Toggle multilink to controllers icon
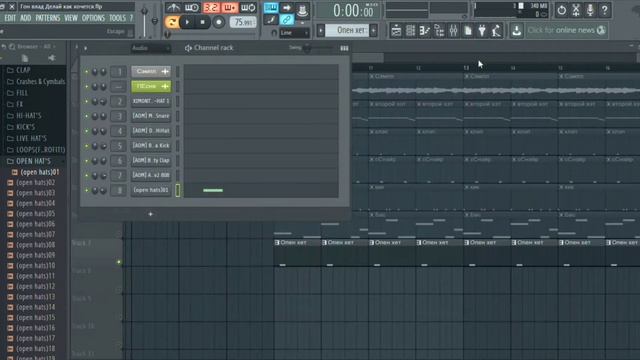The height and width of the screenshot is (360, 640). (x=287, y=19)
